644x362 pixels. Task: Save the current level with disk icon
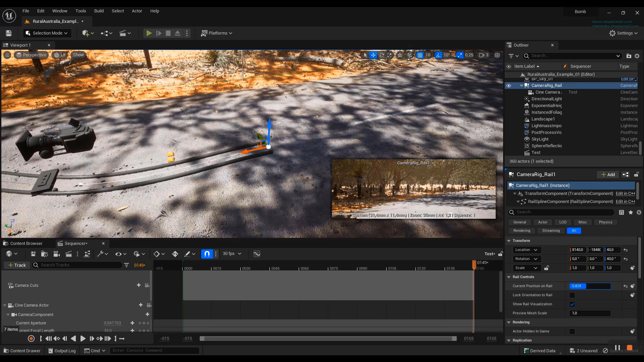click(9, 33)
